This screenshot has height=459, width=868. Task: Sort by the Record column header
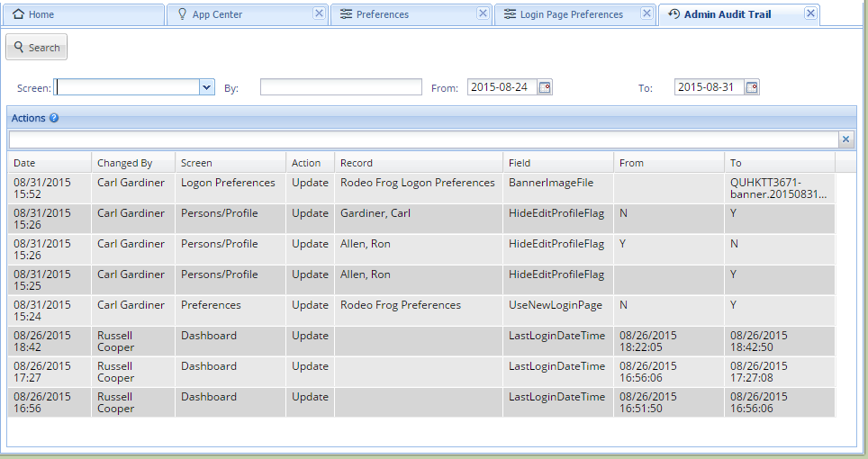(x=419, y=163)
